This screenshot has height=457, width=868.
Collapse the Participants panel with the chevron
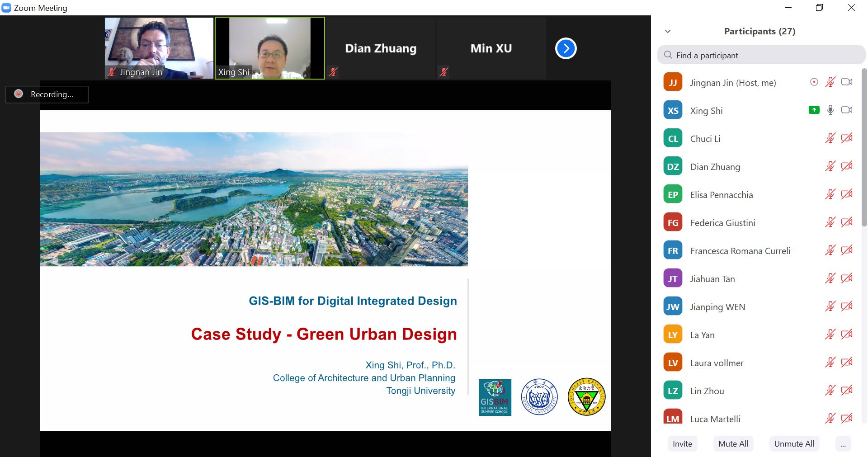click(x=668, y=31)
